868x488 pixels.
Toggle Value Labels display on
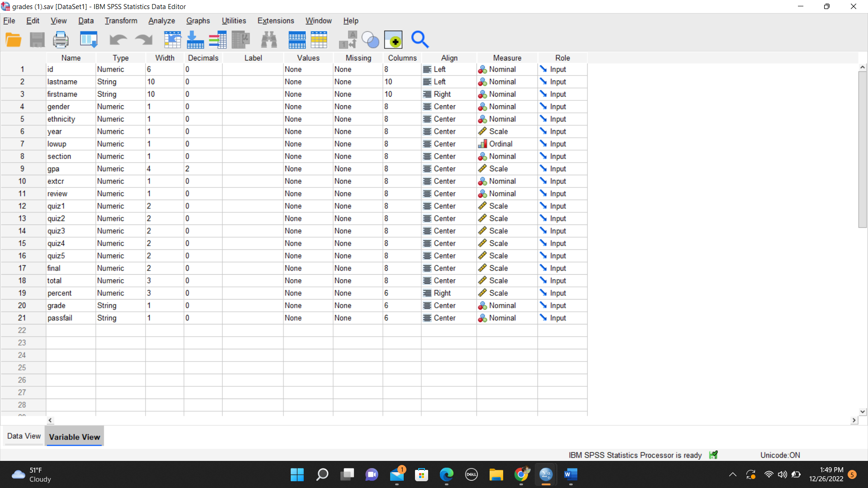(348, 40)
